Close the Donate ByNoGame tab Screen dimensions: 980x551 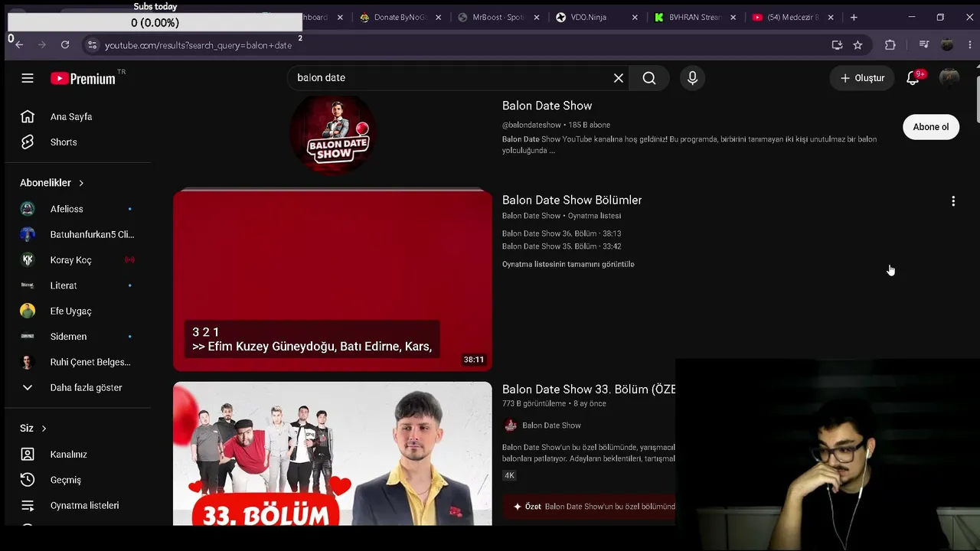pos(439,17)
